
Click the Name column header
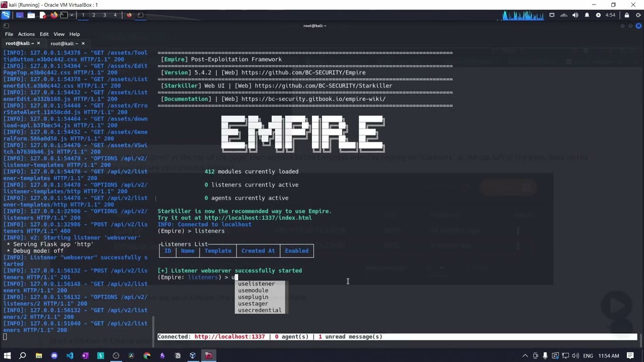(188, 251)
